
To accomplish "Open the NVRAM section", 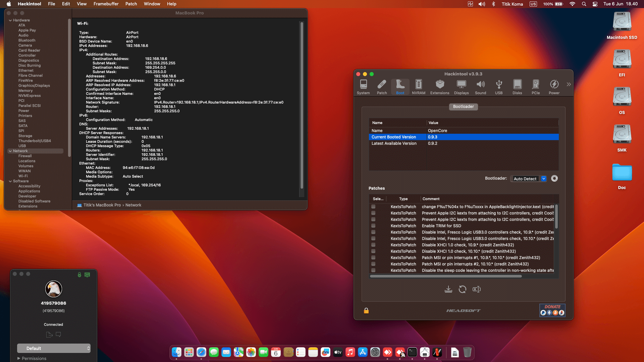I will coord(419,87).
